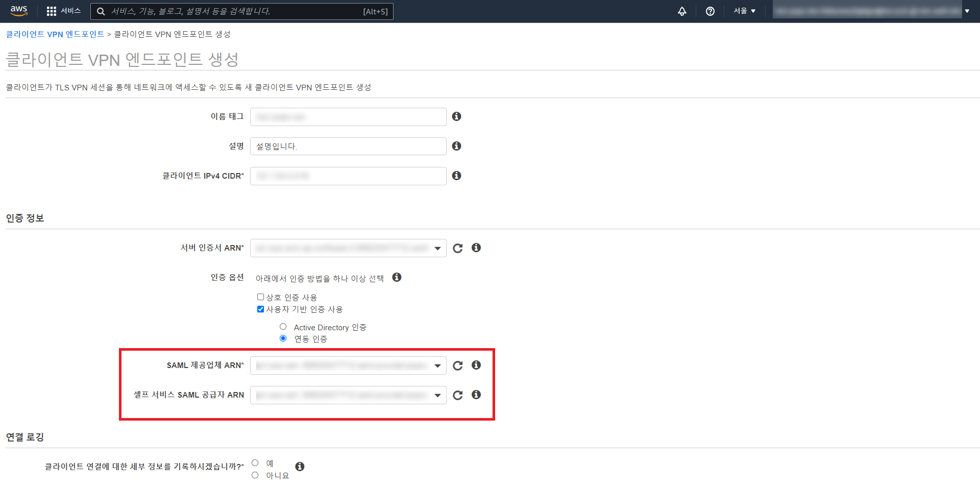Show info for the 이름 태그 field
Image resolution: width=980 pixels, height=489 pixels.
457,116
